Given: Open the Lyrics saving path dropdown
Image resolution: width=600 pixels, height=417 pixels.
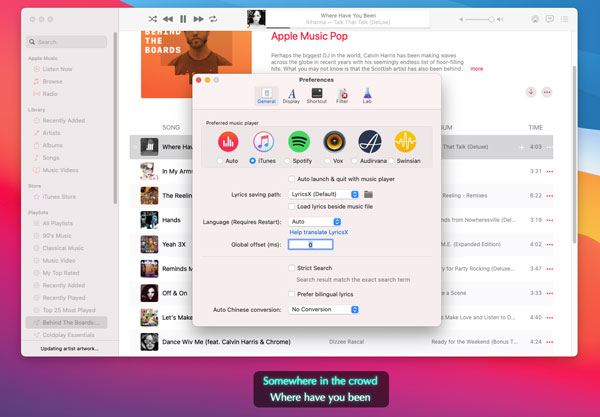Looking at the screenshot, I should click(323, 194).
